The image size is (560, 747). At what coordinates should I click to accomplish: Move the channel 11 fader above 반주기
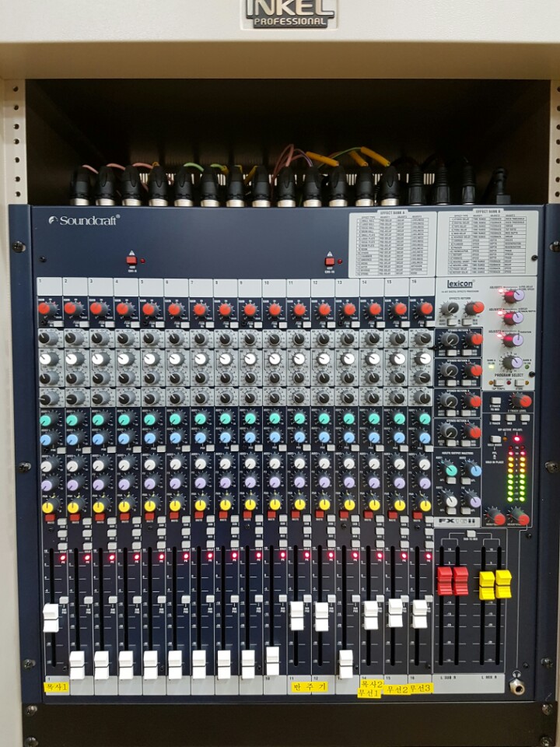(x=297, y=615)
